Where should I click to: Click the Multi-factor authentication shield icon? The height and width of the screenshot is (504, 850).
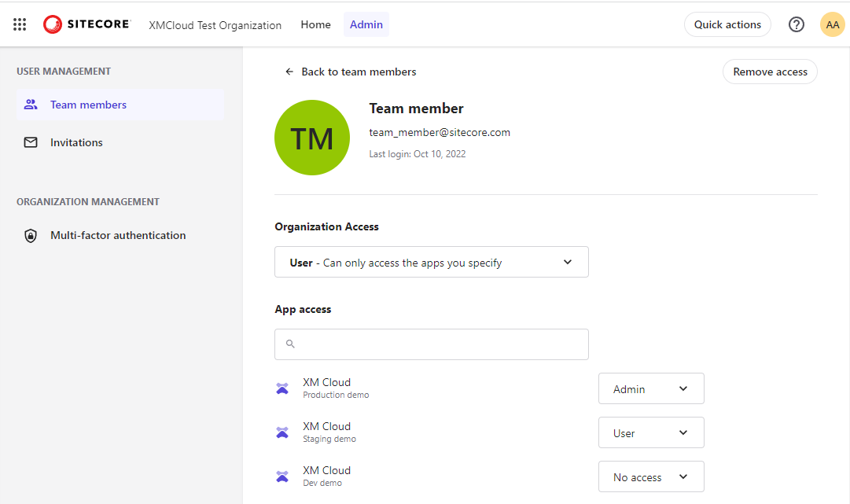[x=30, y=235]
